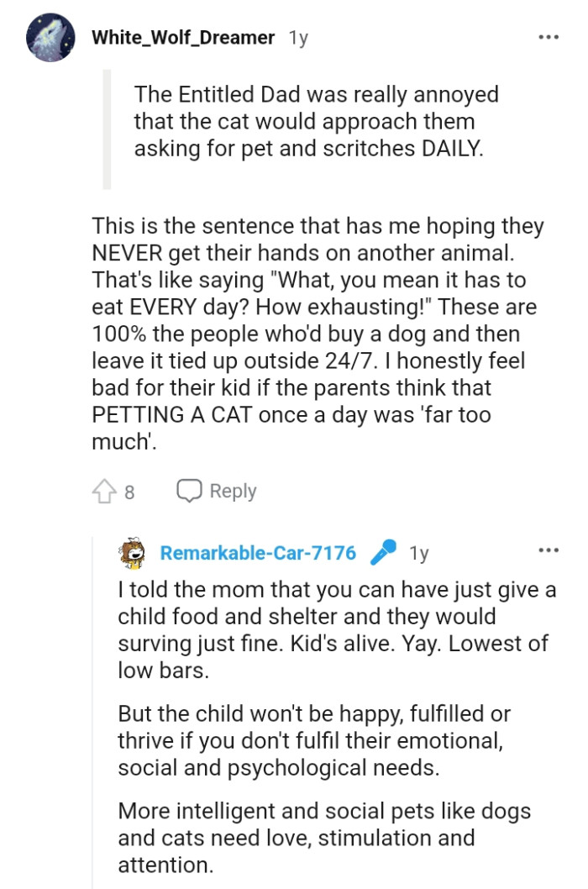
Task: Visit the White_Wolf_Dreamer username profile
Action: click(x=183, y=38)
